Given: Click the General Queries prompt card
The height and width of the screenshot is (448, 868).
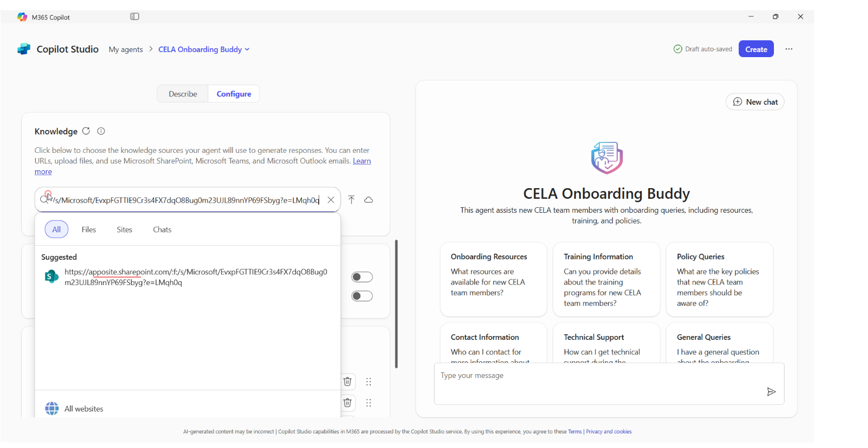Looking at the screenshot, I should [x=720, y=343].
